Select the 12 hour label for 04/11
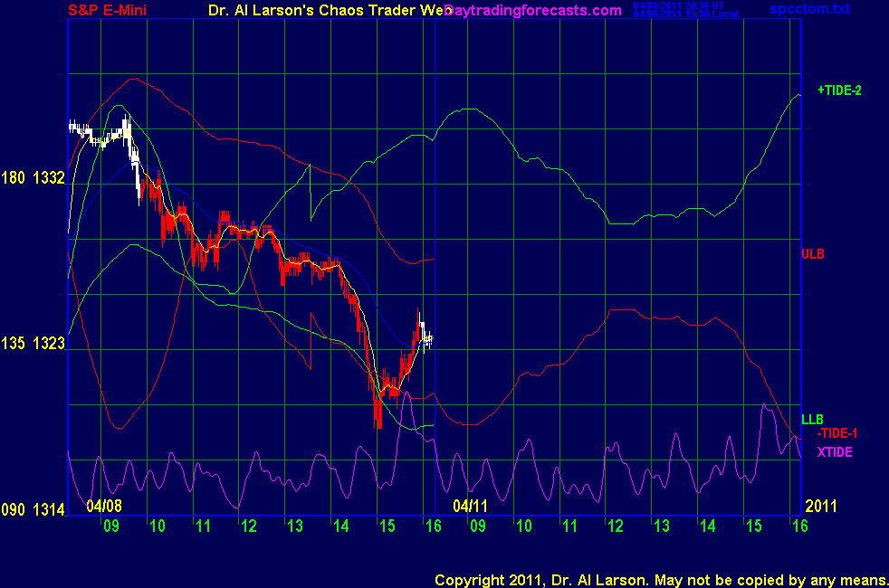Screen dimensions: 889x588 [x=616, y=526]
